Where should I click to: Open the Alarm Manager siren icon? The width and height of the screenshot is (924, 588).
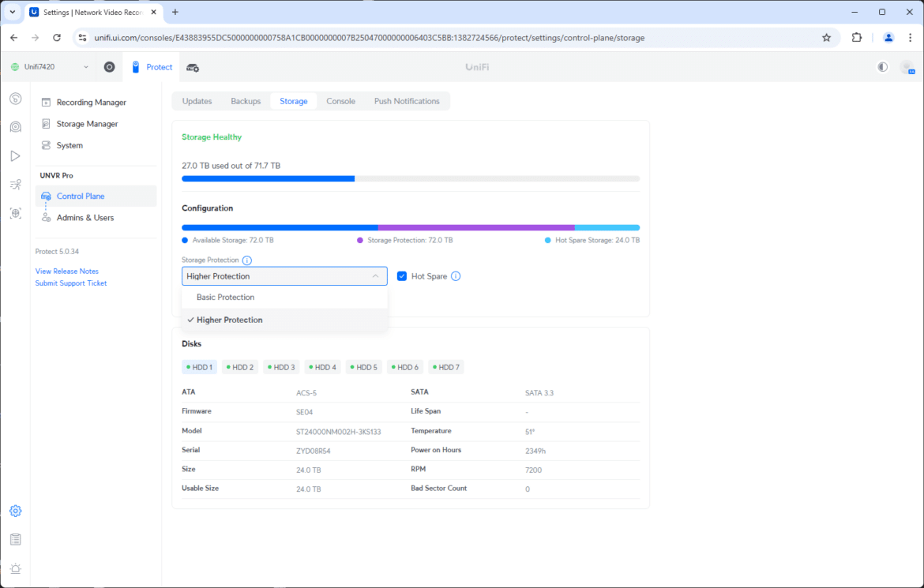click(x=16, y=568)
